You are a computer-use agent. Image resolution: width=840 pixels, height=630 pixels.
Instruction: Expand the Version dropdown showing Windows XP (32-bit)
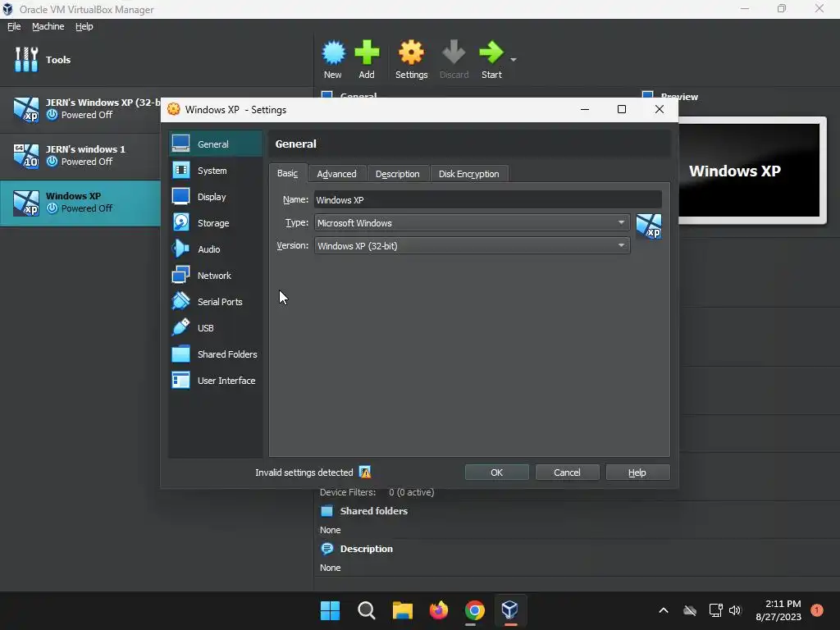pos(472,246)
